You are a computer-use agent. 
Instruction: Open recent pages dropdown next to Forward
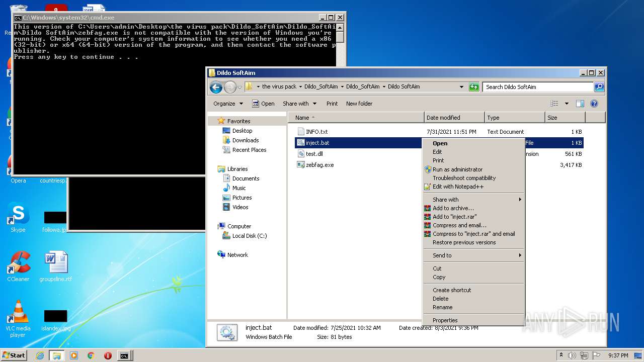coord(240,87)
